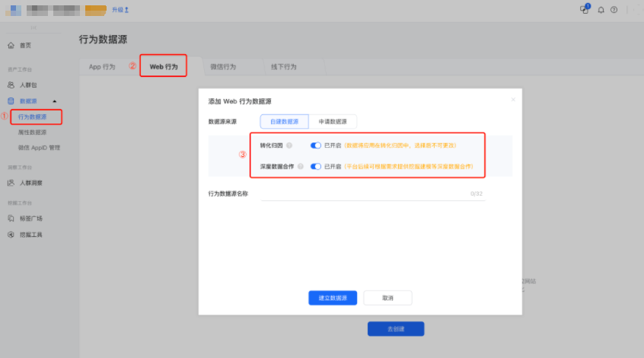Viewport: 644px width, 358px height.
Task: Click the 建立数据源 button
Action: [x=333, y=298]
